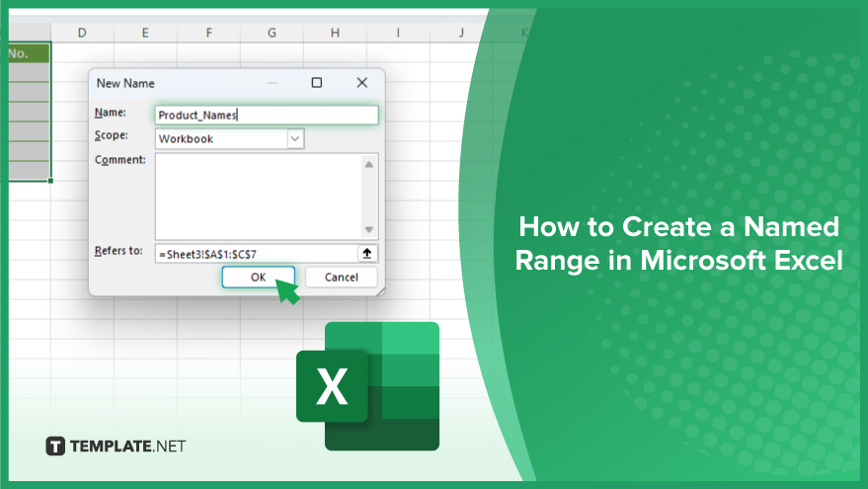Select column I header

pyautogui.click(x=398, y=33)
